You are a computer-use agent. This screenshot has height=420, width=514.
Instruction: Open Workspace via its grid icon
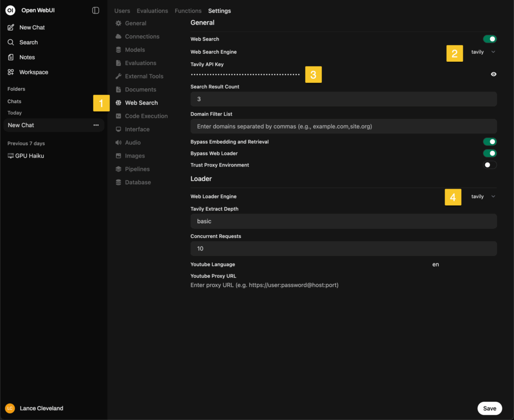click(x=11, y=72)
